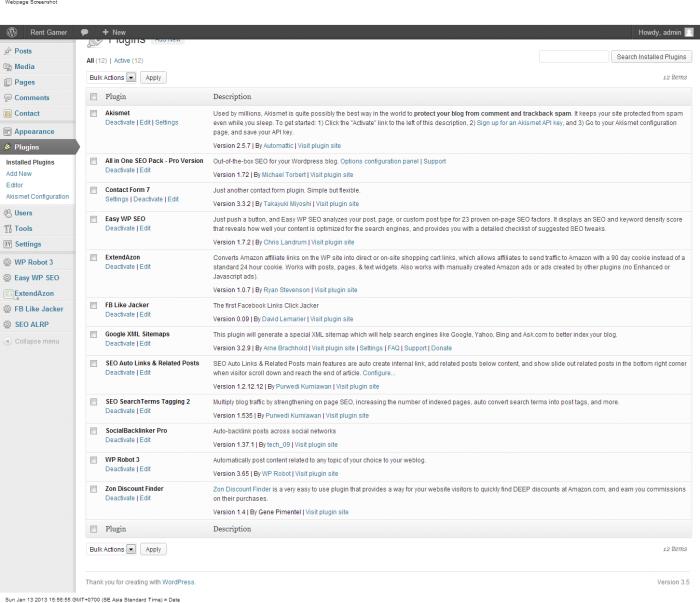This screenshot has height=603, width=700.
Task: Focus the plugin search input field
Action: [574, 57]
